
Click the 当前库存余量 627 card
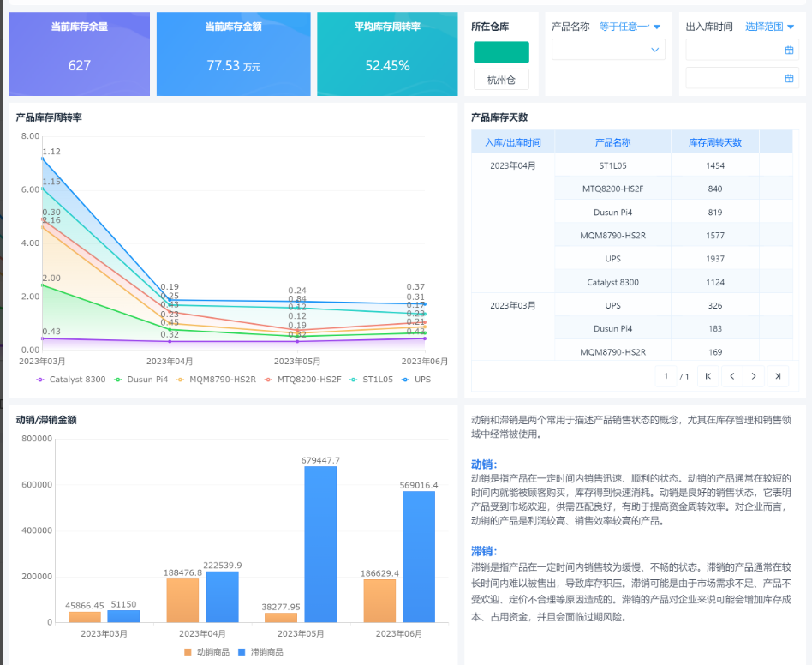tap(80, 54)
